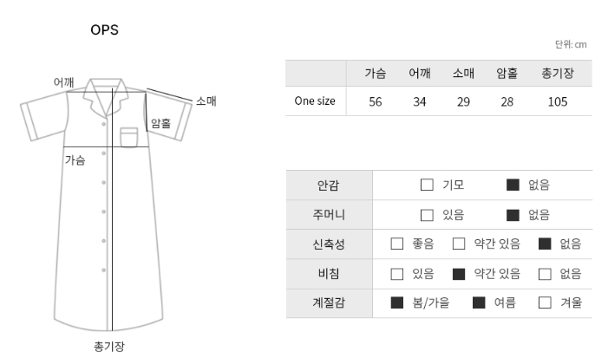Select the One size row label

(x=315, y=101)
